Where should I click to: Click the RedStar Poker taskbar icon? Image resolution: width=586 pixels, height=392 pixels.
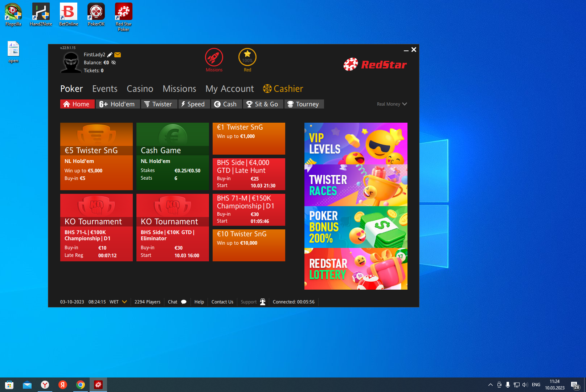98,385
